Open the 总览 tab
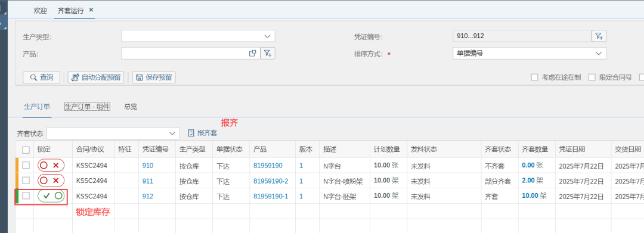This screenshot has height=233, width=644. (131, 107)
